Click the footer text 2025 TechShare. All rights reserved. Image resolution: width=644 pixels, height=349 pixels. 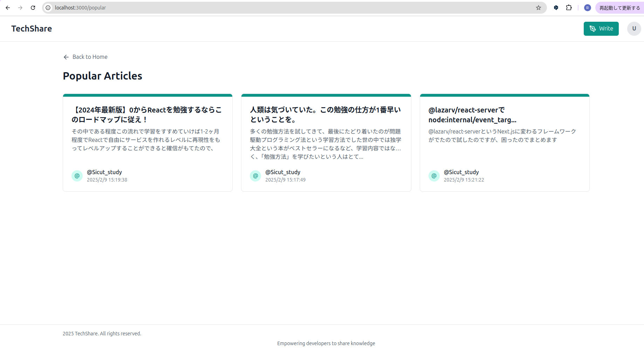[102, 334]
